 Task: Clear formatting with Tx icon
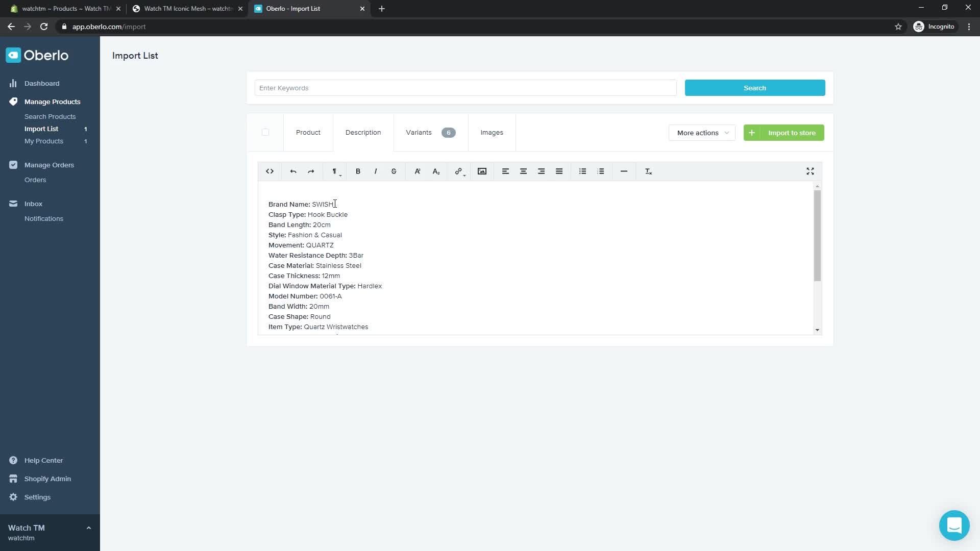pos(648,171)
